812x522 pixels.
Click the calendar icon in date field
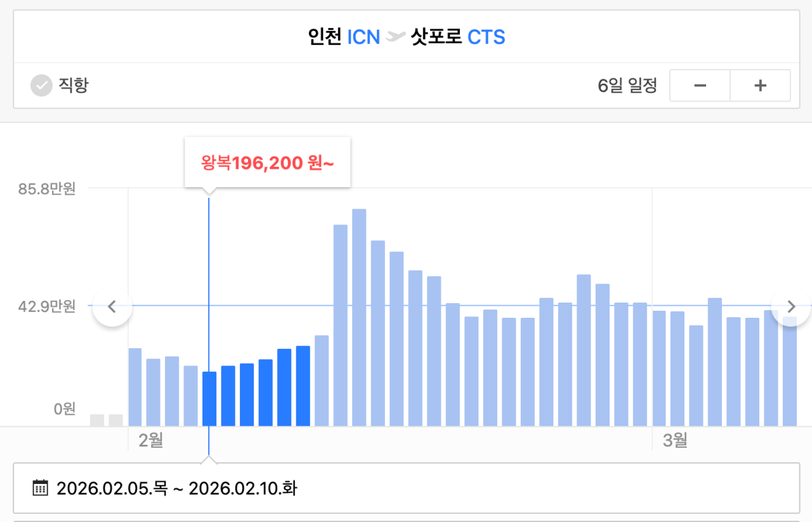[40, 488]
